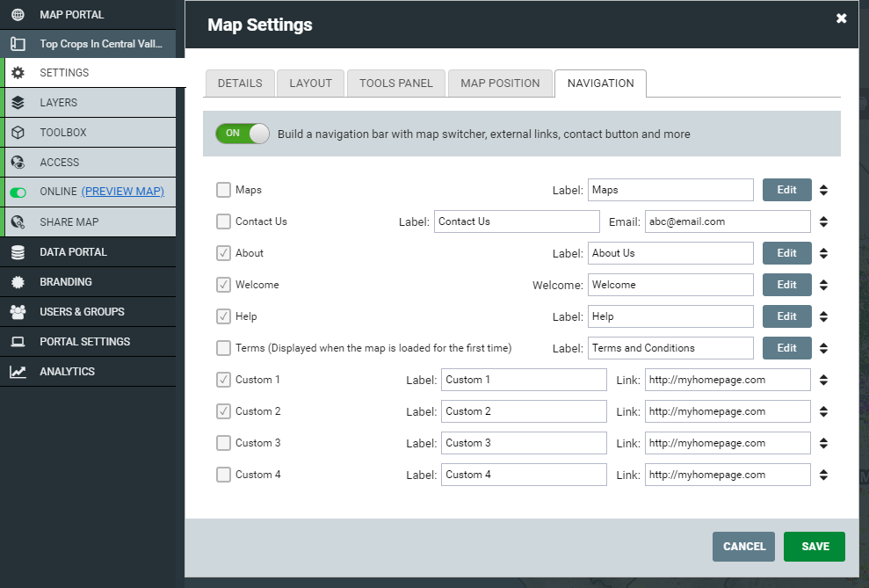Switch to the Layout tab
The width and height of the screenshot is (869, 588).
[310, 83]
